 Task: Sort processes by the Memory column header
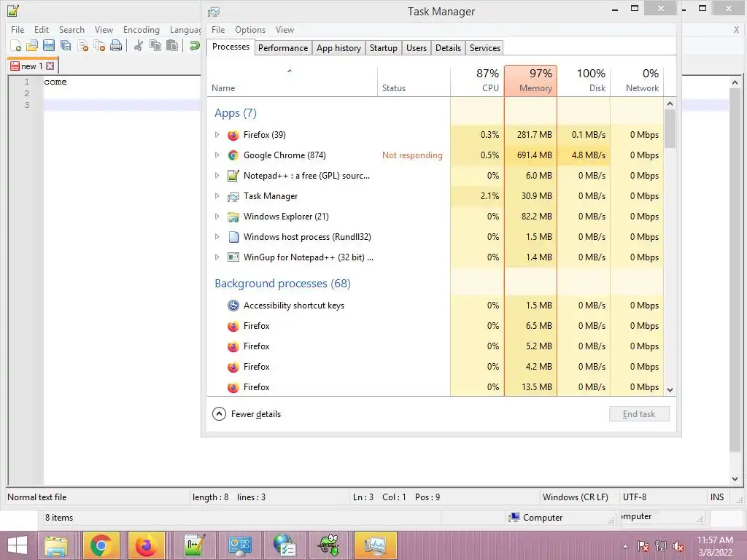coord(531,80)
